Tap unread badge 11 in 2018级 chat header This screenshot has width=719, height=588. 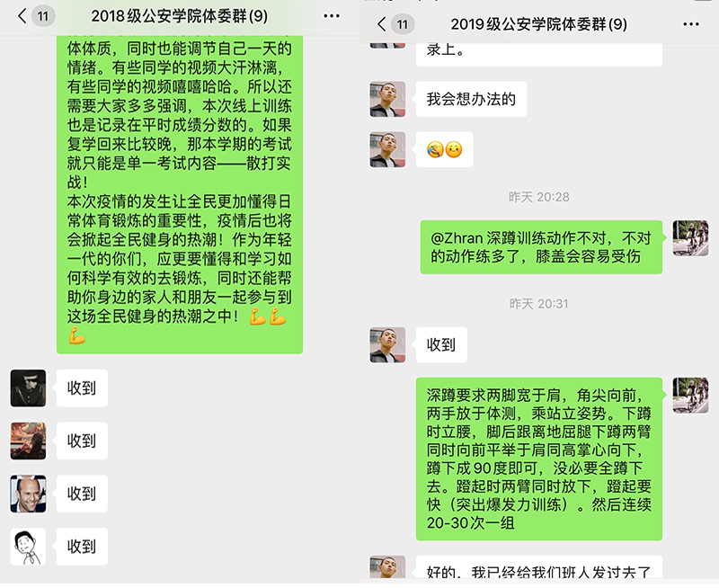click(x=43, y=16)
